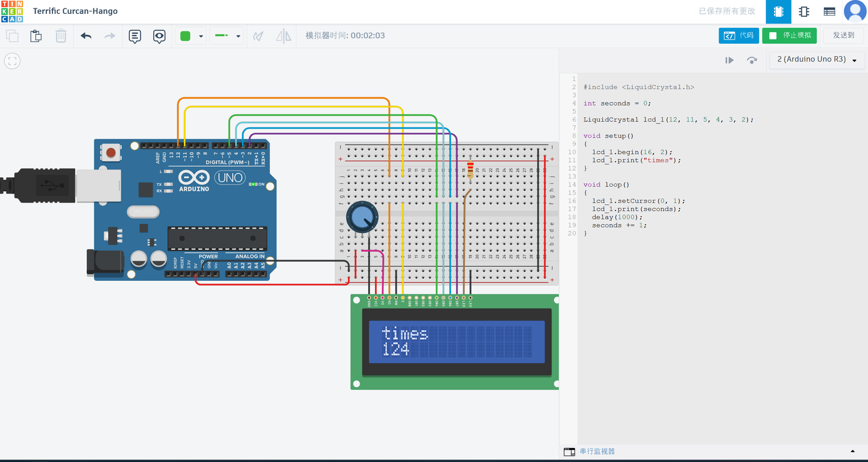The image size is (868, 462).
Task: Select the LiquidCrystal lcd_1 declaration line
Action: coord(668,120)
